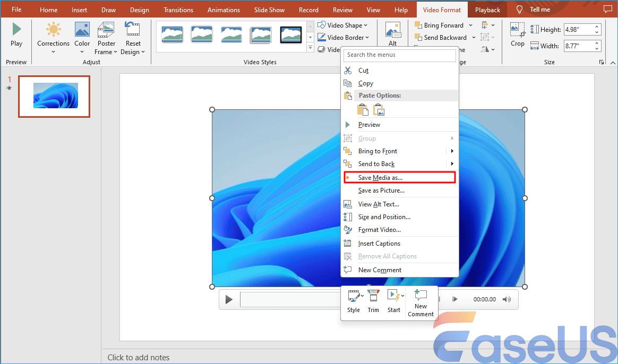Select the paste as Picture option icon
Image resolution: width=618 pixels, height=364 pixels.
point(379,110)
